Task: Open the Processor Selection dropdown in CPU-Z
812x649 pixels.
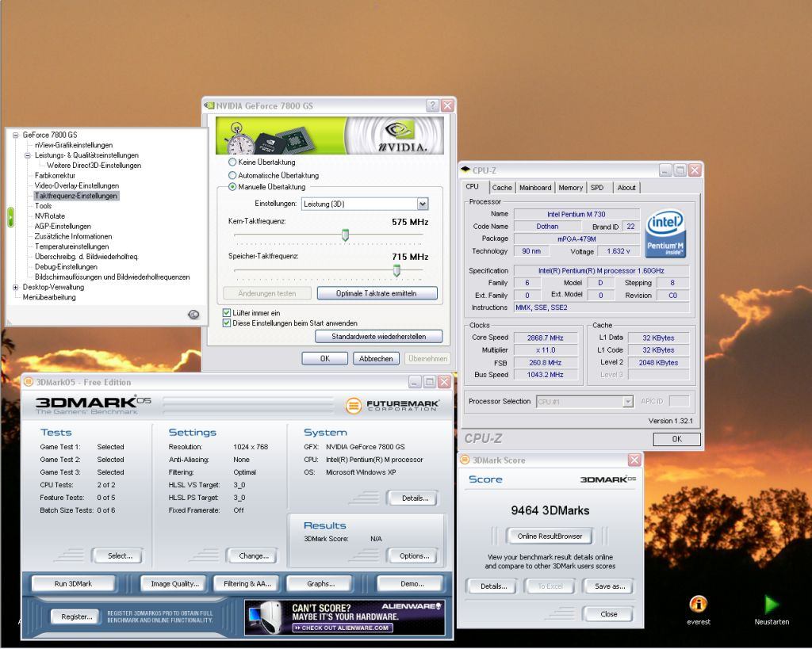Action: click(x=628, y=402)
